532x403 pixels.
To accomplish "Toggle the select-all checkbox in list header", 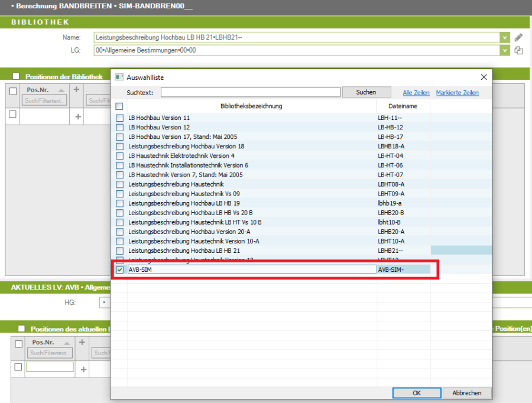I will click(119, 106).
